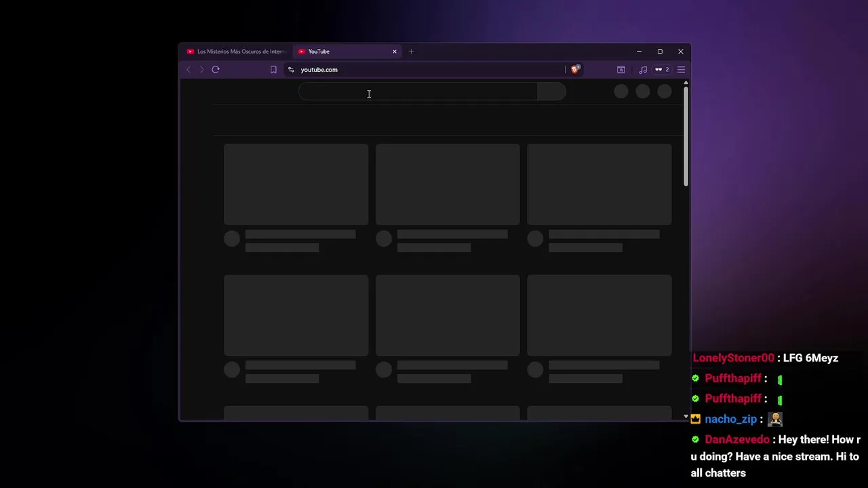Open the media control music note icon
Image resolution: width=868 pixels, height=488 pixels.
point(643,69)
